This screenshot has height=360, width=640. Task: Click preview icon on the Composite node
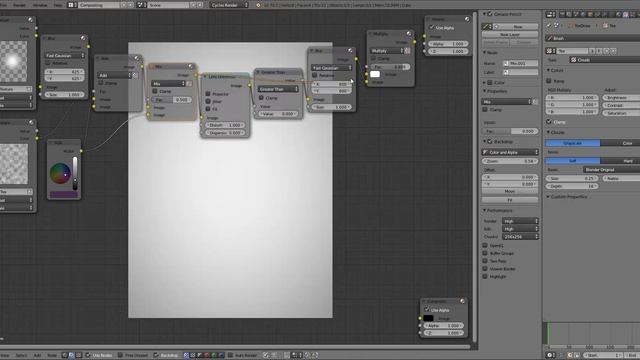[x=462, y=301]
